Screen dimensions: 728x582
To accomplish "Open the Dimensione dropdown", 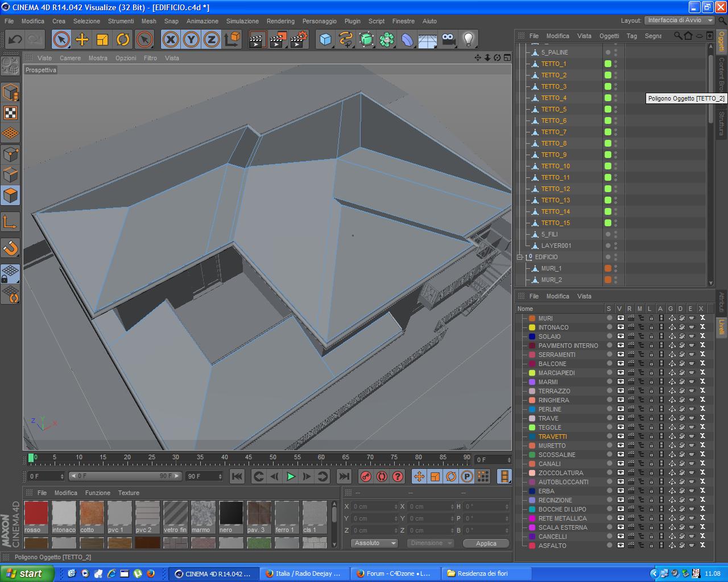I will click(431, 543).
